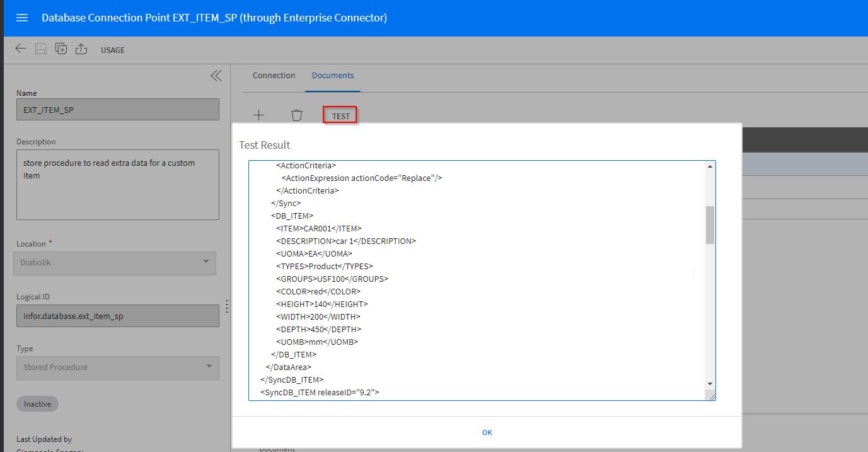Click the save disk icon
Screen dimensions: 868x452
41,49
